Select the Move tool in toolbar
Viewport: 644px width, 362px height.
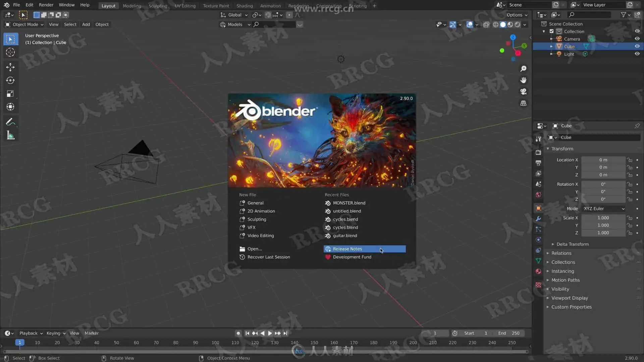10,67
